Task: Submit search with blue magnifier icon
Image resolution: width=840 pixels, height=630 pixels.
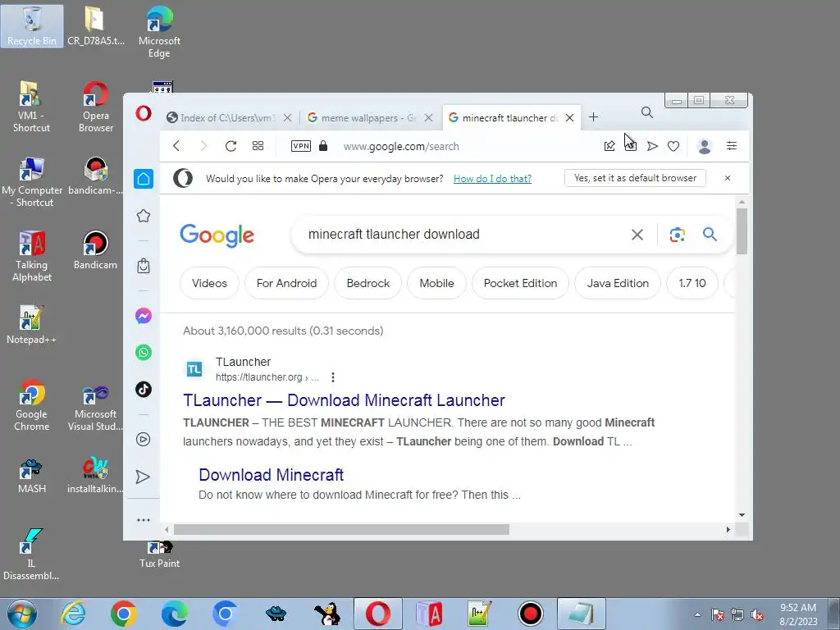Action: 710,234
